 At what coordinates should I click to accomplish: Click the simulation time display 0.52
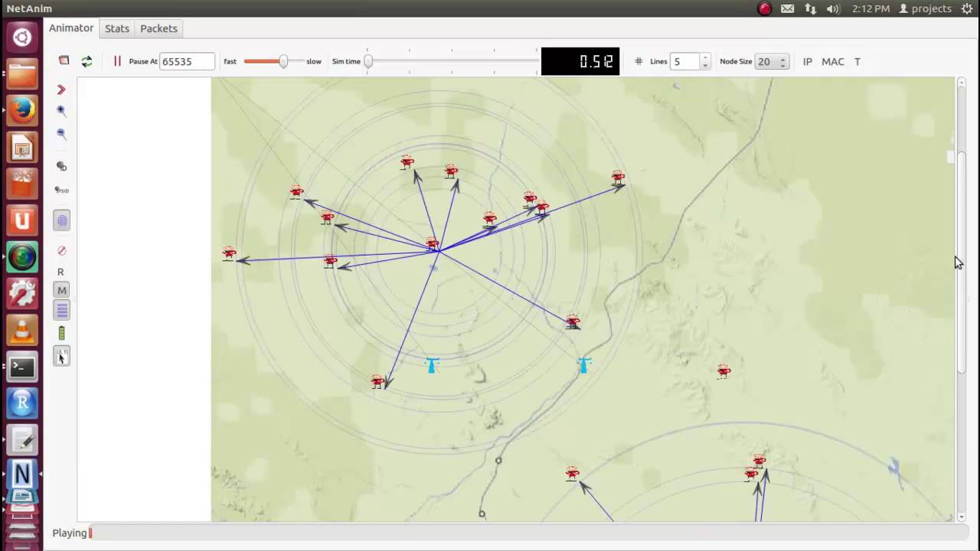click(x=580, y=61)
